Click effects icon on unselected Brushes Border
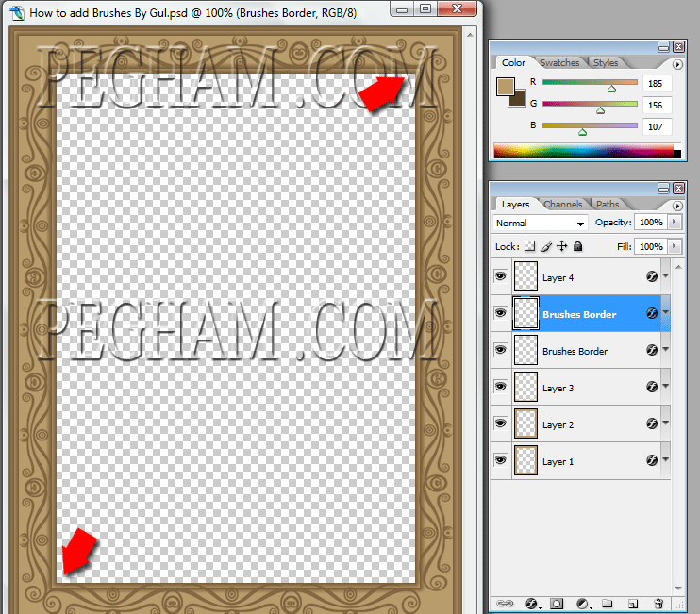This screenshot has height=614, width=700. (652, 350)
